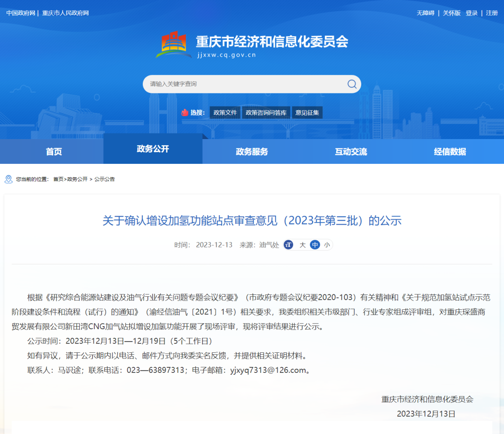Switch to the 政务服务 tab

click(x=252, y=152)
